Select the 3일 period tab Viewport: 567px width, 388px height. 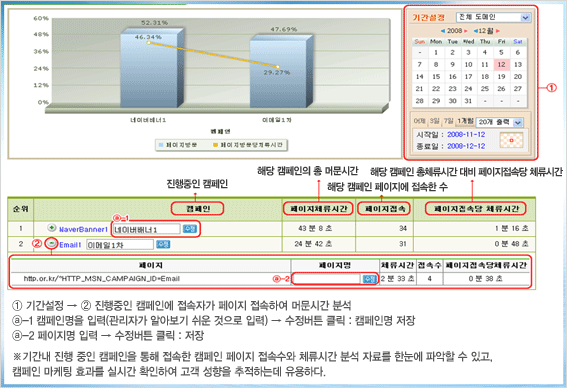pyautogui.click(x=434, y=121)
